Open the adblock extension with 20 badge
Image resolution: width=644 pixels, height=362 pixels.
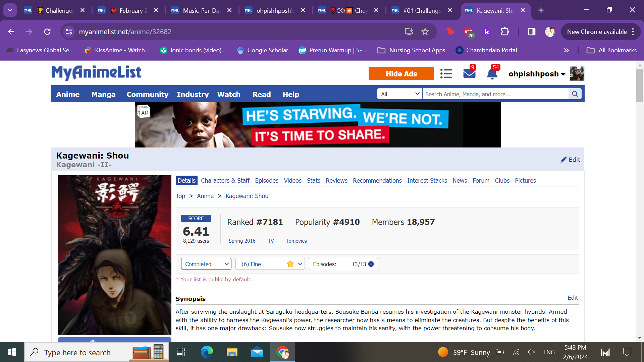[x=469, y=32]
